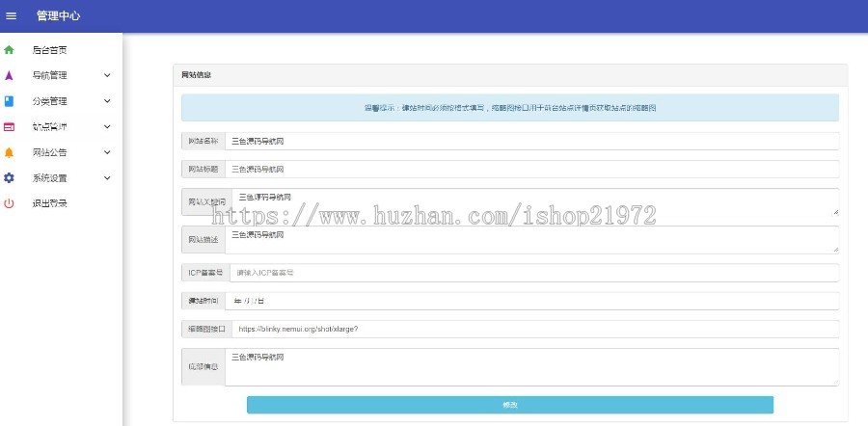The width and height of the screenshot is (868, 426).
Task: Focus the ICP备案号 input field
Action: click(x=534, y=273)
